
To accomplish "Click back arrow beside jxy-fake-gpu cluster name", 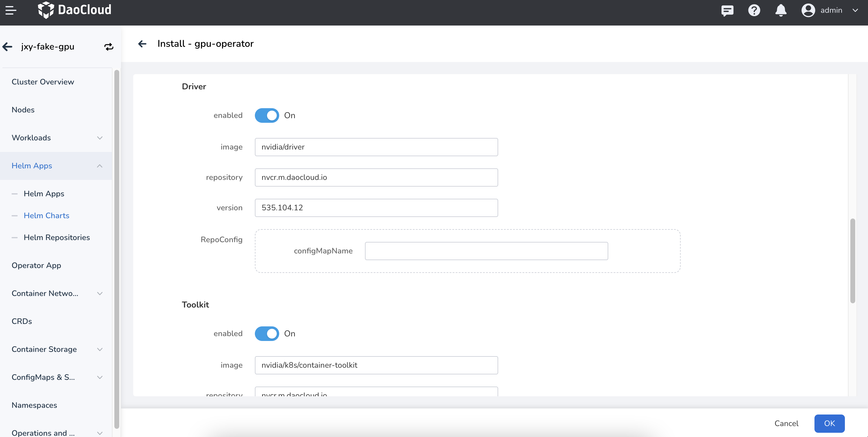I will click(7, 47).
